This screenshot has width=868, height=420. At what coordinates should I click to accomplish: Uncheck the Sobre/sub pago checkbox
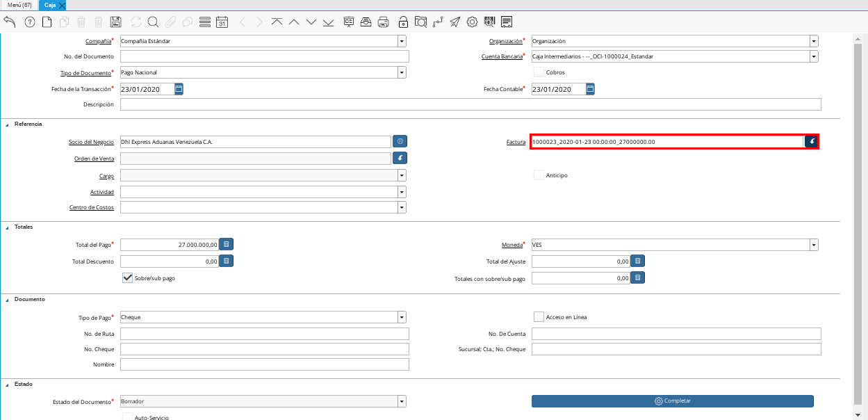[127, 277]
